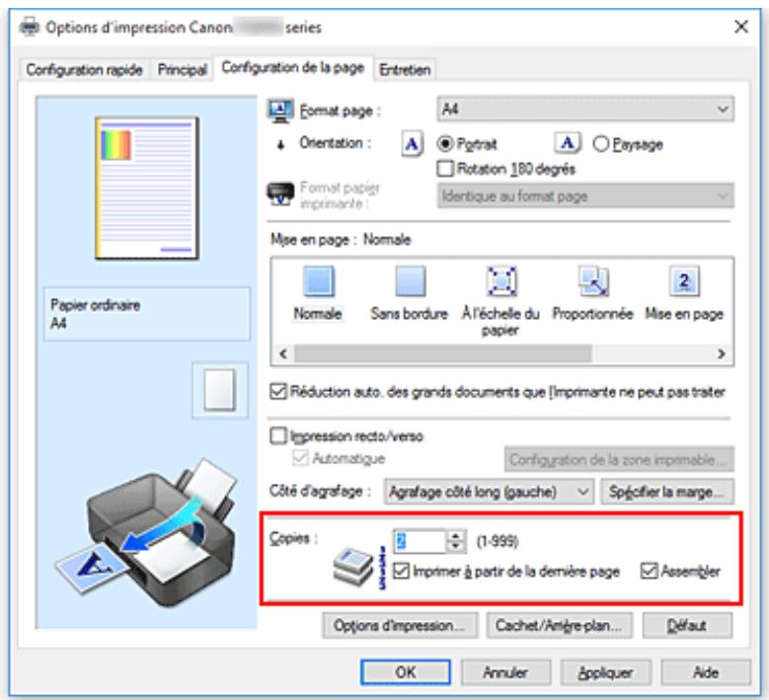Open Options d'impression... button
Viewport: 769px width, 700px height.
(x=400, y=625)
